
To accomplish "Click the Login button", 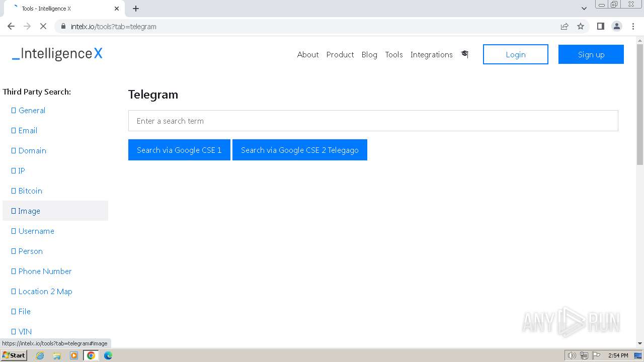I will (516, 54).
